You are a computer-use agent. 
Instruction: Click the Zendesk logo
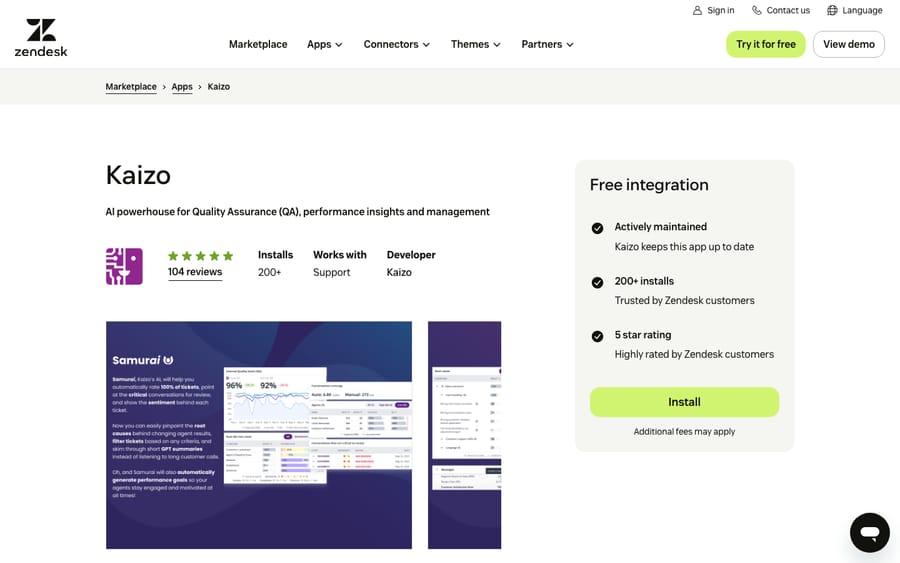pos(41,38)
